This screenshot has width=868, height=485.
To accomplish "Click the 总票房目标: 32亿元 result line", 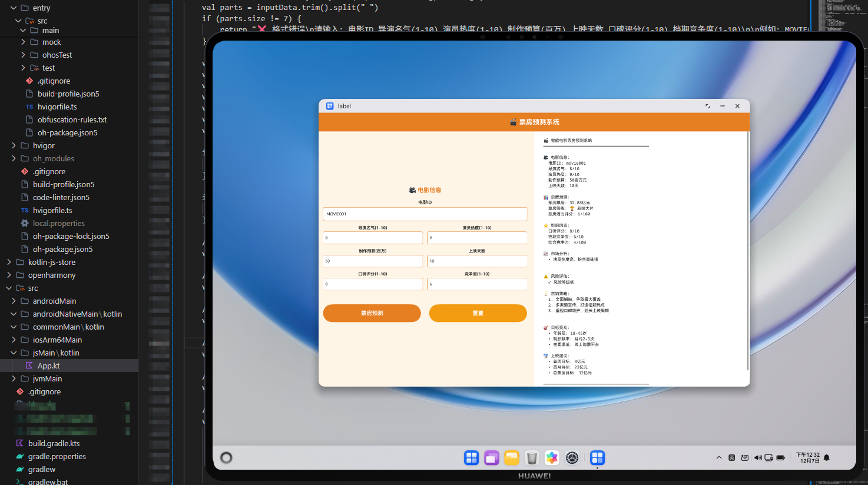I will [571, 373].
